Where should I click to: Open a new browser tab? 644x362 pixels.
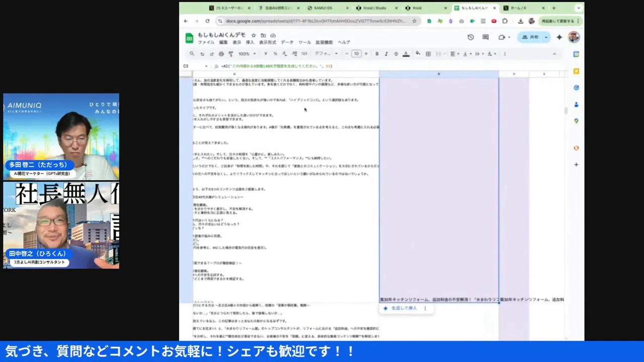[x=554, y=8]
